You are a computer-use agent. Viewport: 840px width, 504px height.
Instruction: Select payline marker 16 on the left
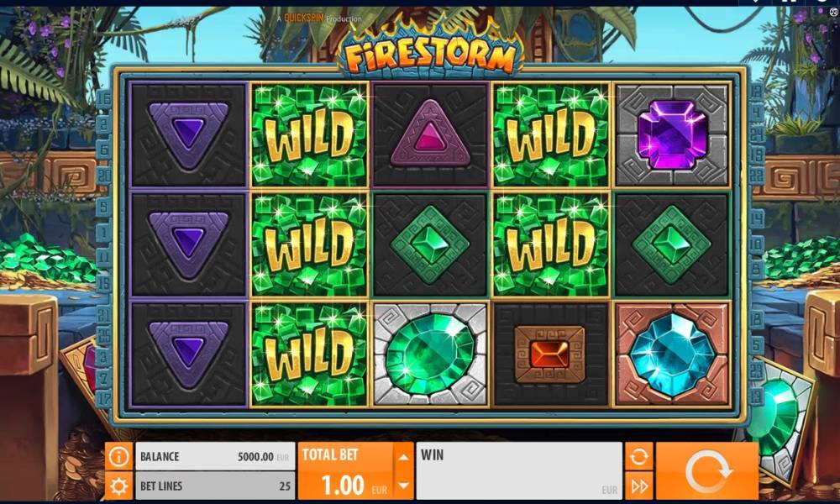click(x=104, y=97)
